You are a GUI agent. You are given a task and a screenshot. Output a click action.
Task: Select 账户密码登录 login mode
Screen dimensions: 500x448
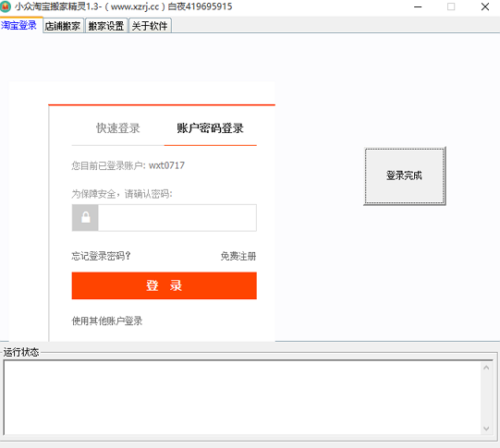pyautogui.click(x=210, y=128)
